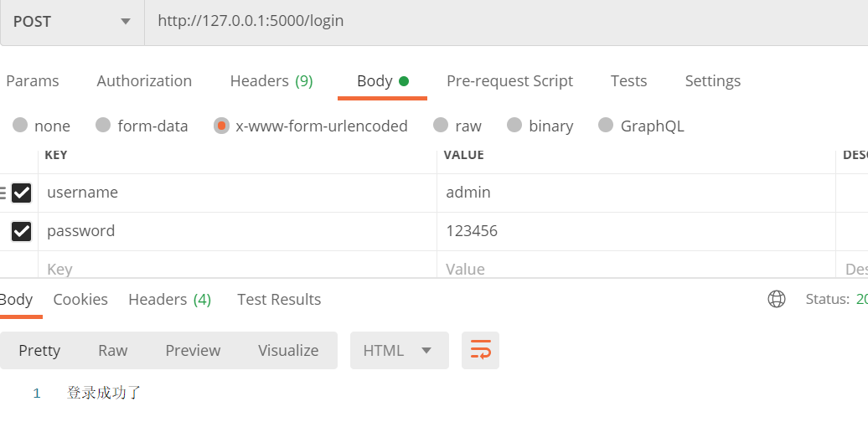
Task: Click the wrap lines icon in response toolbar
Action: pyautogui.click(x=480, y=350)
